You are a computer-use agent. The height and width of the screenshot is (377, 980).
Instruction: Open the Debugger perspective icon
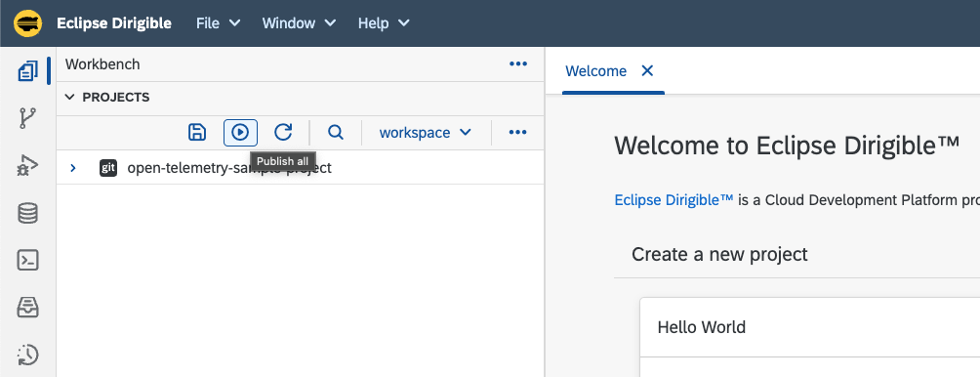pos(27,166)
